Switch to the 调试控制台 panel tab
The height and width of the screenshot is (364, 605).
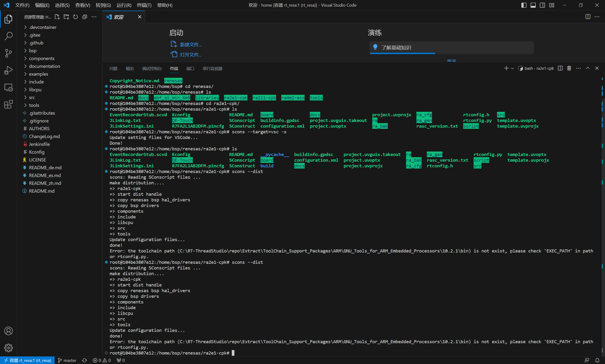click(152, 69)
